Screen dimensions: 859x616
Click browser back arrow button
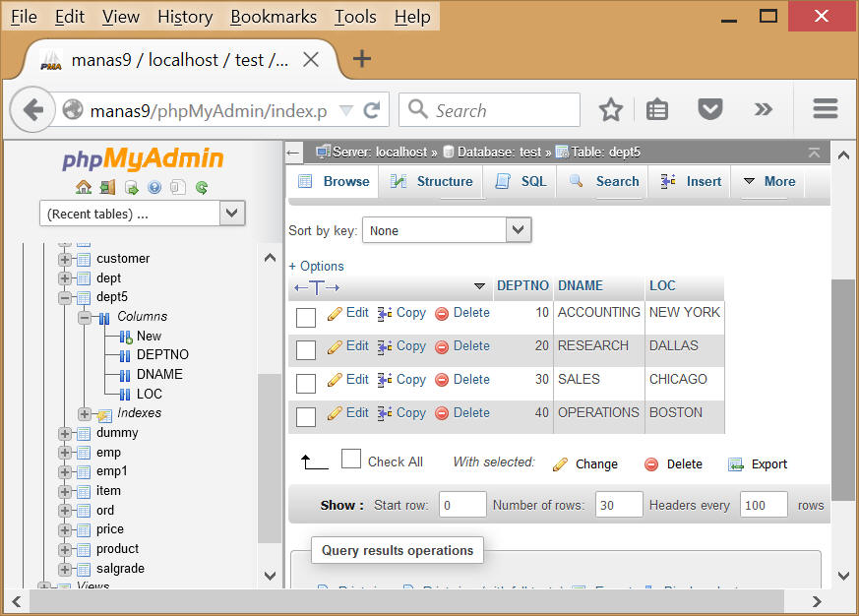pyautogui.click(x=32, y=110)
